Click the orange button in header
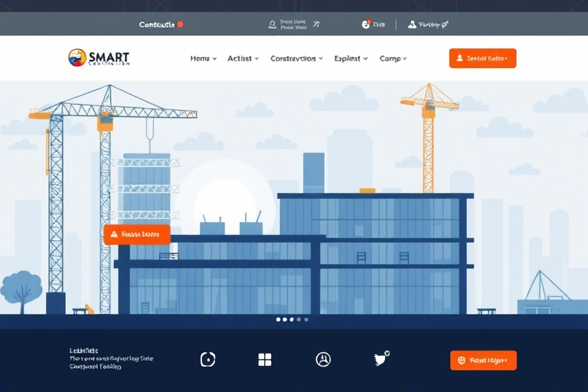Screen dimensions: 588x392 tap(482, 58)
